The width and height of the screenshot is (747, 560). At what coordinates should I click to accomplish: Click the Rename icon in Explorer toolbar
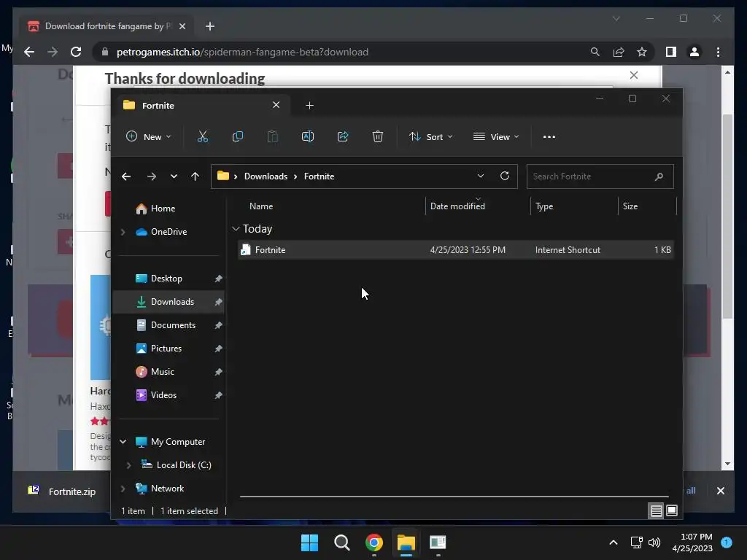pos(308,136)
